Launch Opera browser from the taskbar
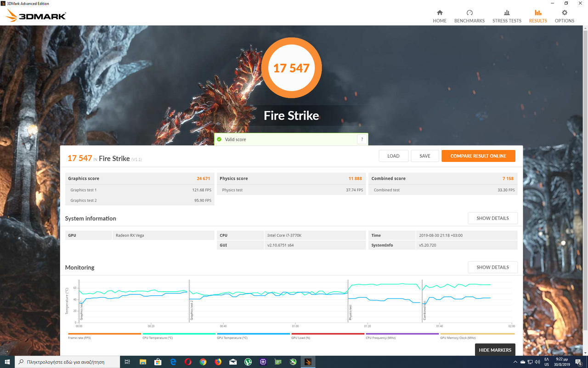Image resolution: width=588 pixels, height=368 pixels. (188, 362)
